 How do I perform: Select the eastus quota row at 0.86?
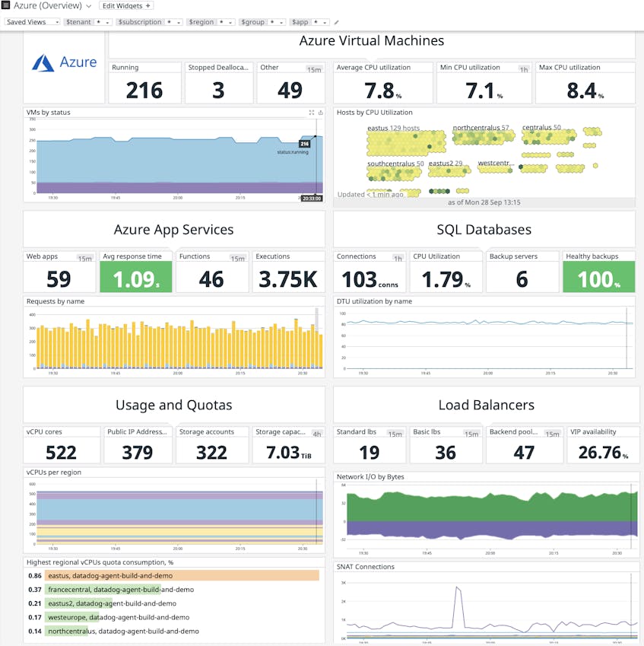[173, 575]
